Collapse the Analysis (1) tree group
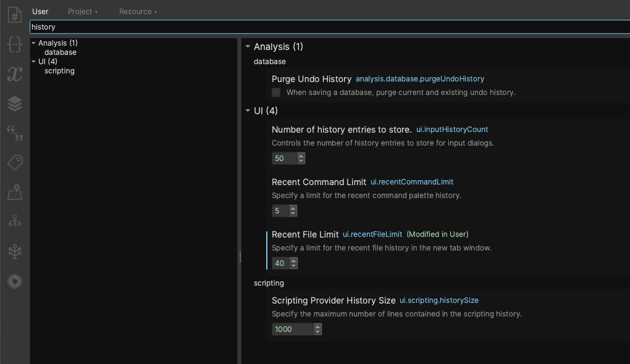 click(x=33, y=43)
